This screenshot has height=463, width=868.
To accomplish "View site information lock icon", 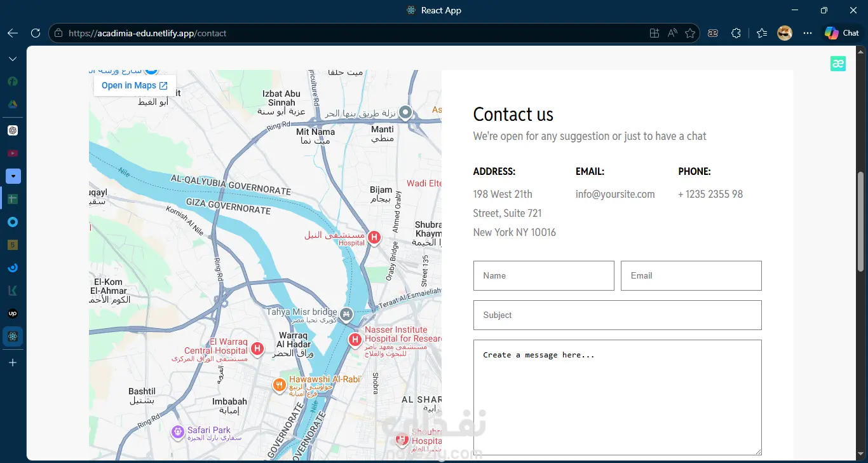I will coord(58,33).
